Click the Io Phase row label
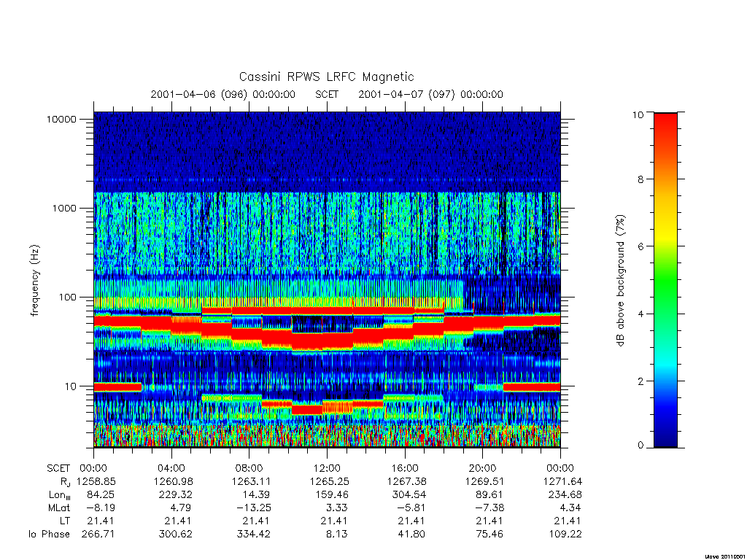 click(x=49, y=534)
